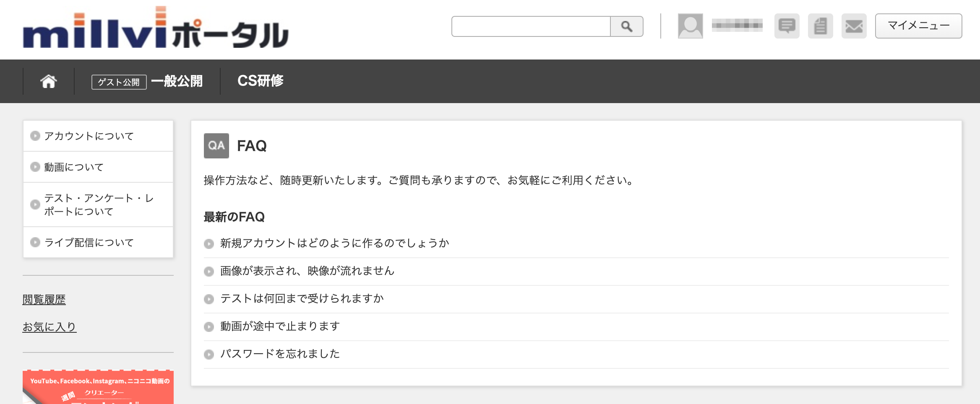Viewport: 980px width, 404px height.
Task: Open テスト・アンケート・レポートについて category
Action: tap(98, 205)
